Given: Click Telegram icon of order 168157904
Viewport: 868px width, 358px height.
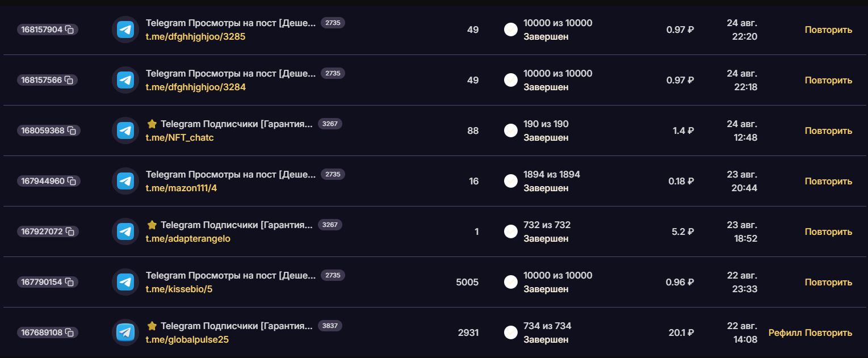Looking at the screenshot, I should (125, 30).
